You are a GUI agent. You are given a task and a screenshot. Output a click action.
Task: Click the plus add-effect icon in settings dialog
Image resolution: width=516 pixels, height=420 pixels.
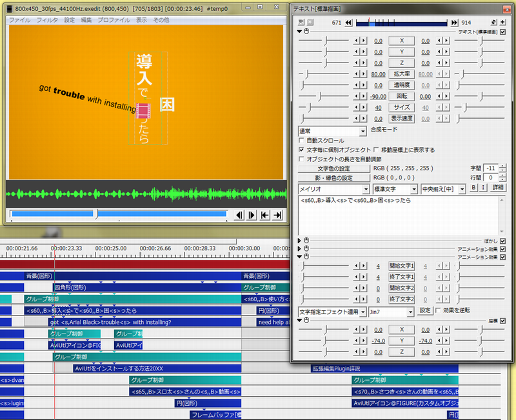tap(503, 22)
